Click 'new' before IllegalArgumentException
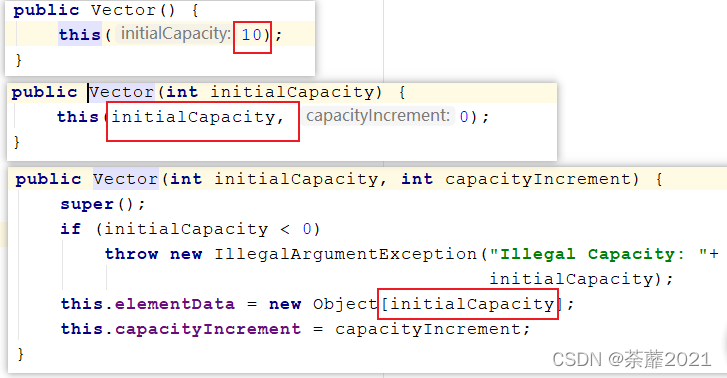Image resolution: width=727 pixels, height=378 pixels. [186, 255]
